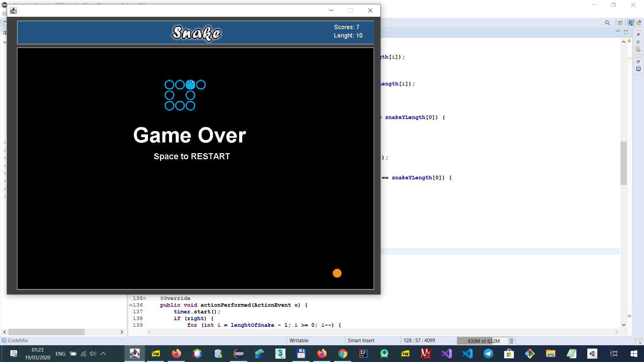Open Telegram from the taskbar
Viewport: 644px width, 362px height.
point(488,354)
